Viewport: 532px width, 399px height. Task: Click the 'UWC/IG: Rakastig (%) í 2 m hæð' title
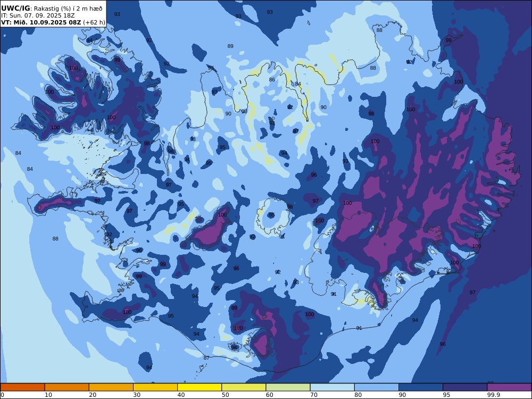tap(52, 9)
